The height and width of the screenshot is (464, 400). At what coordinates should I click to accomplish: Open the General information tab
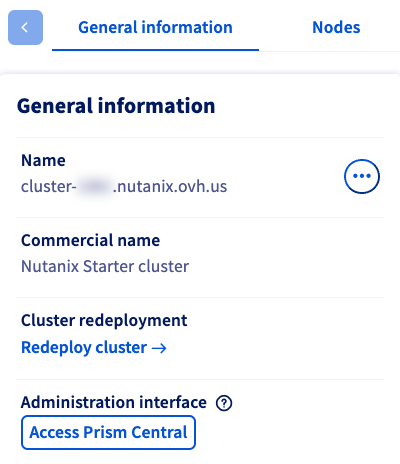pos(155,27)
